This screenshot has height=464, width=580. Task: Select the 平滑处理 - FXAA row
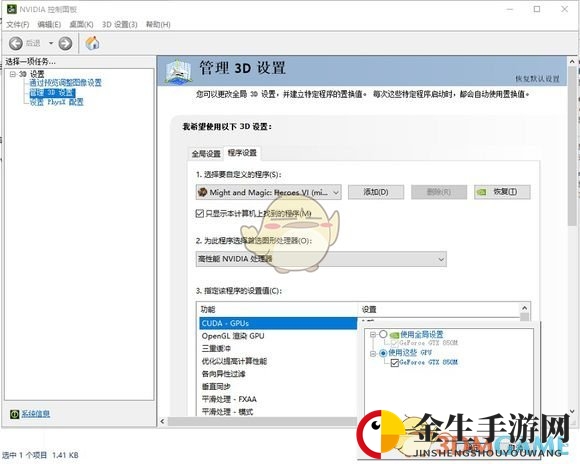tap(278, 399)
